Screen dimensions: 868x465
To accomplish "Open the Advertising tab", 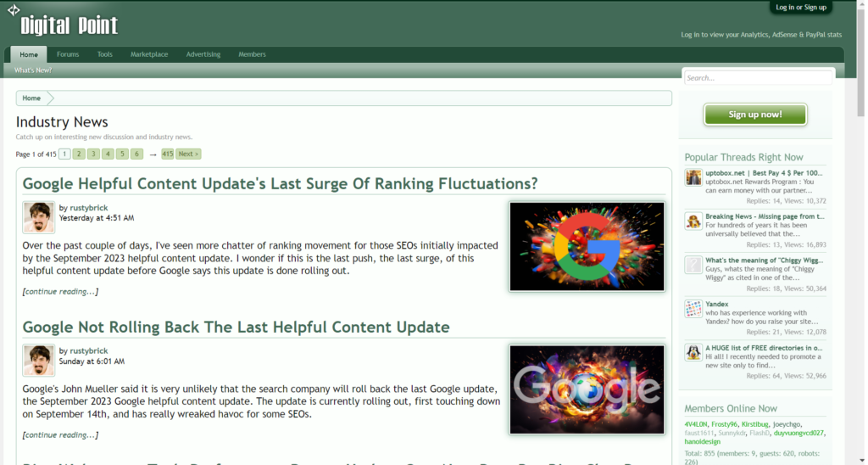I will pyautogui.click(x=203, y=54).
